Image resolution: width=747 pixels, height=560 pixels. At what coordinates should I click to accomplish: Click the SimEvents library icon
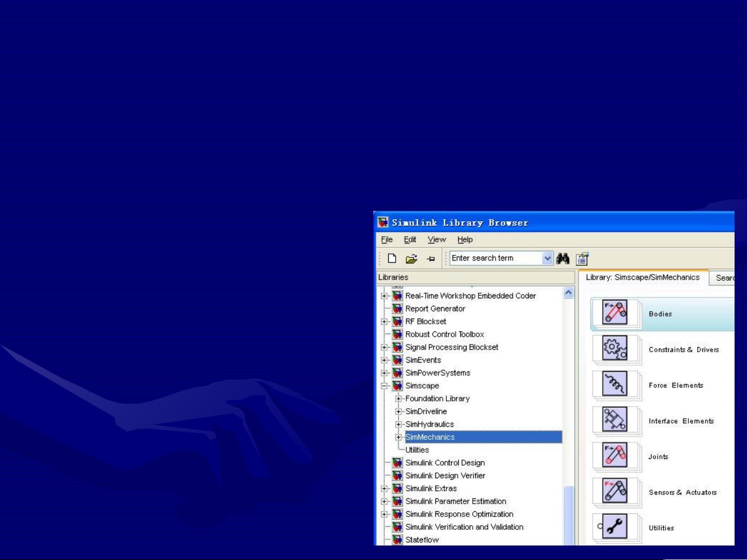[398, 360]
